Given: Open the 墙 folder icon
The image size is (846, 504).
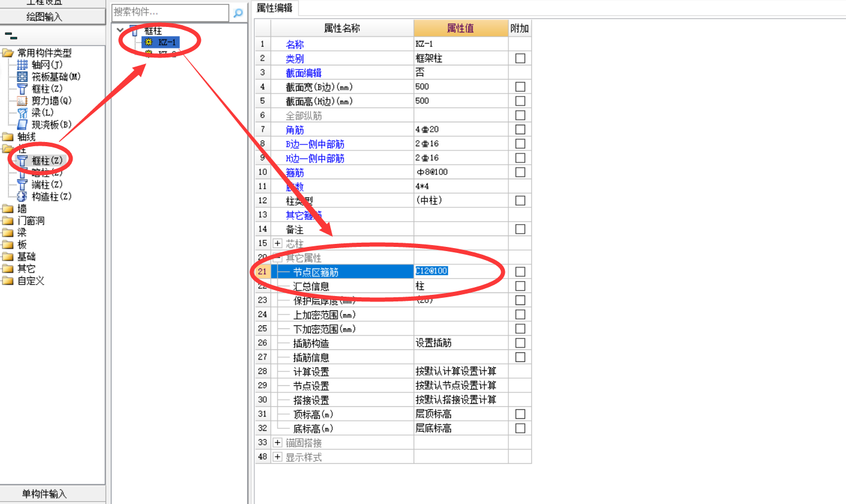Looking at the screenshot, I should [x=8, y=209].
